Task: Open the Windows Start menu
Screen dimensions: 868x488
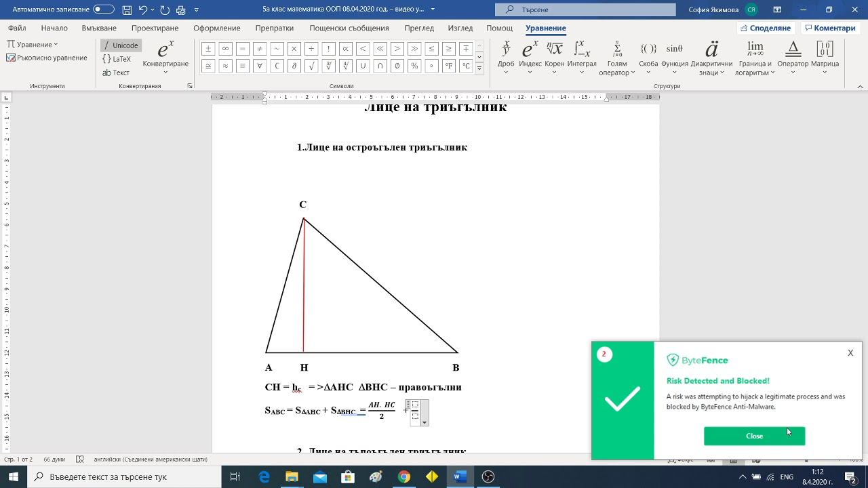Action: pyautogui.click(x=13, y=476)
